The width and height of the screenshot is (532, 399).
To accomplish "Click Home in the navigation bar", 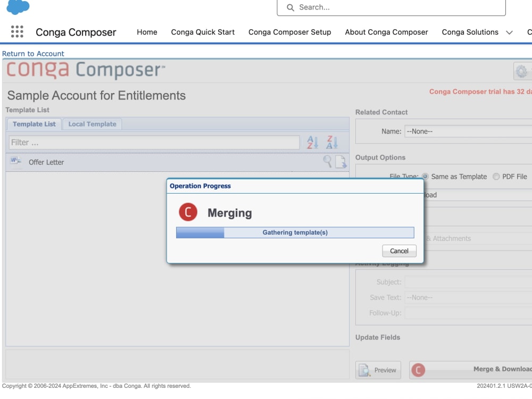I will [x=147, y=32].
